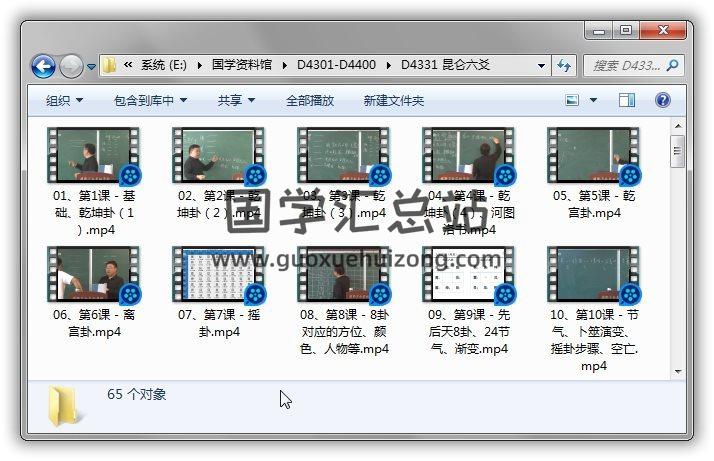Click the magnifier search icon
Viewport: 714px width, 461px height.
point(673,66)
